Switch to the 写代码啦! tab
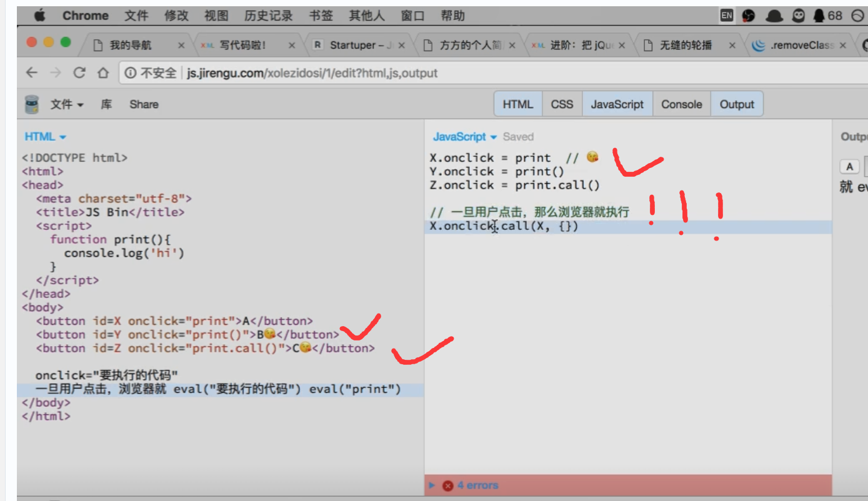The width and height of the screenshot is (868, 501). pyautogui.click(x=242, y=45)
